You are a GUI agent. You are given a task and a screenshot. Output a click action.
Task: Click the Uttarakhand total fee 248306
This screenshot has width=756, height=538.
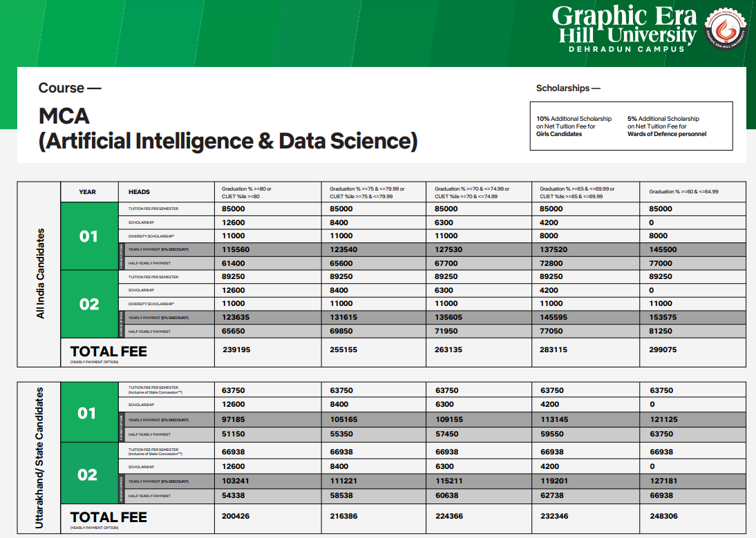pos(663,516)
